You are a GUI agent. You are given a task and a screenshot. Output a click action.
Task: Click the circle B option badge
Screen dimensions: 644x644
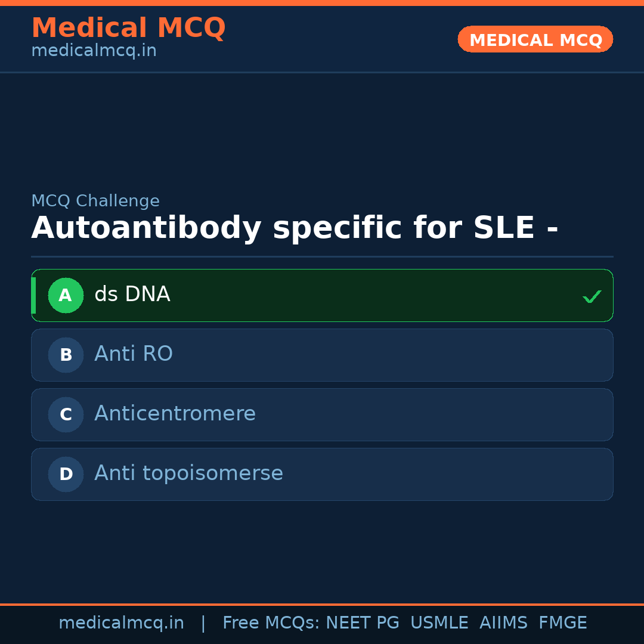(x=66, y=355)
